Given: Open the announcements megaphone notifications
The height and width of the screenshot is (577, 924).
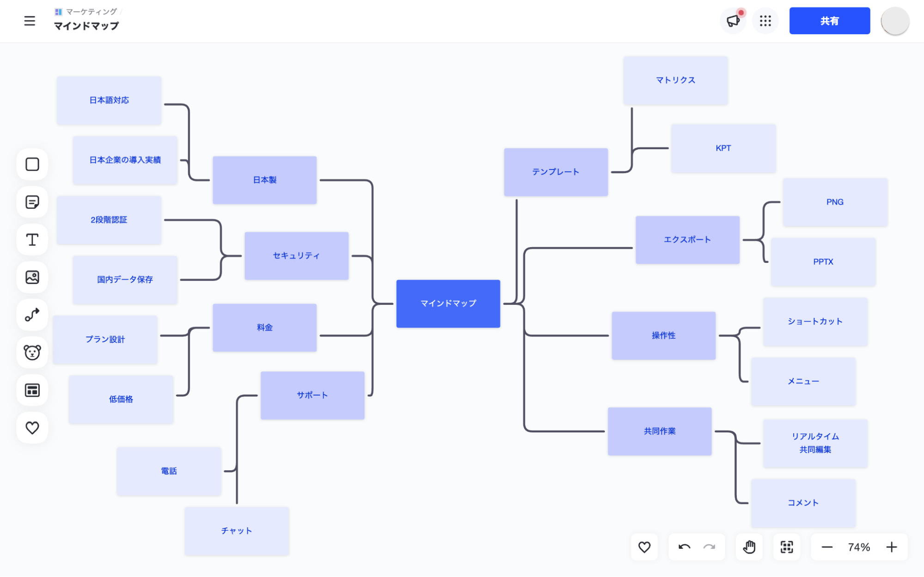Looking at the screenshot, I should point(733,21).
